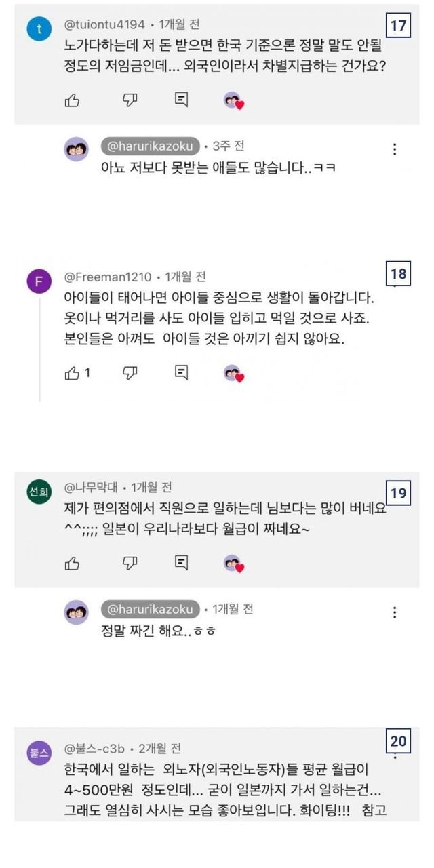Image resolution: width=434 pixels, height=868 pixels.
Task: Open @tuiontu4194's blue profile avatar
Action: tap(39, 29)
